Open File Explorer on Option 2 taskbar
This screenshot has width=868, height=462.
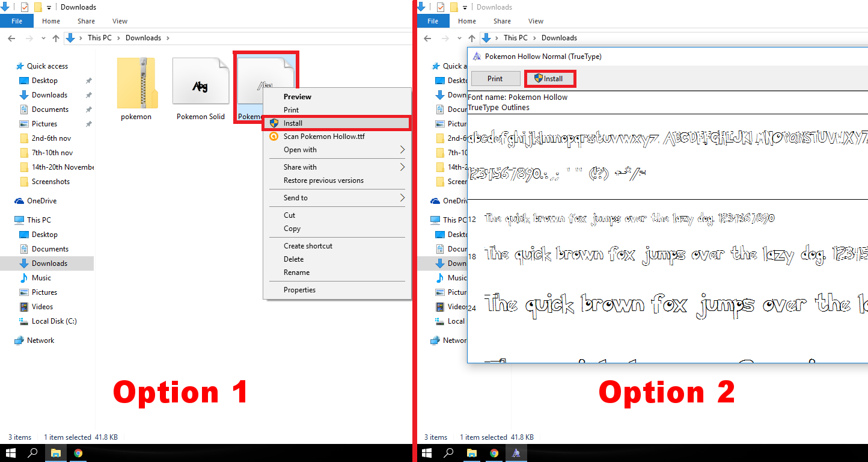click(x=472, y=453)
